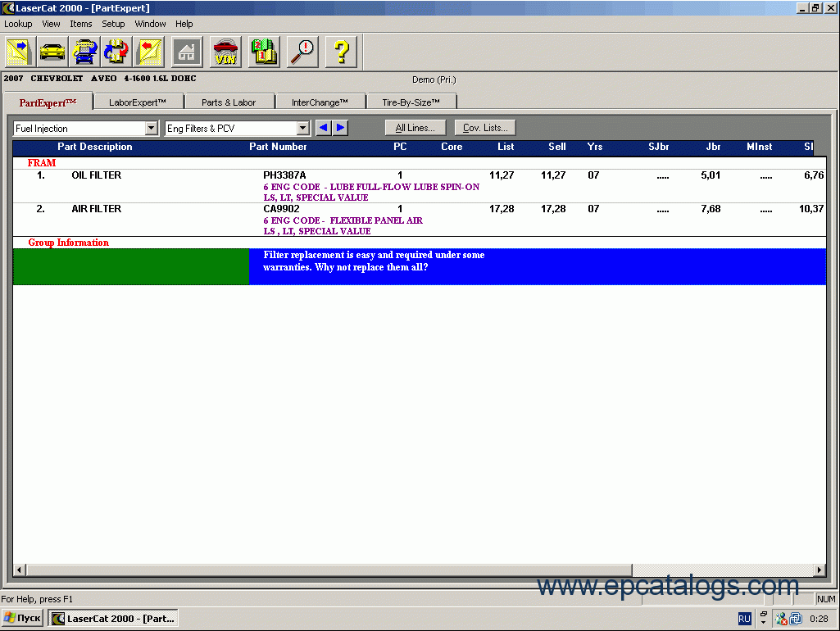Viewport: 840px width, 631px height.
Task: Open the Setup menu
Action: click(x=113, y=24)
